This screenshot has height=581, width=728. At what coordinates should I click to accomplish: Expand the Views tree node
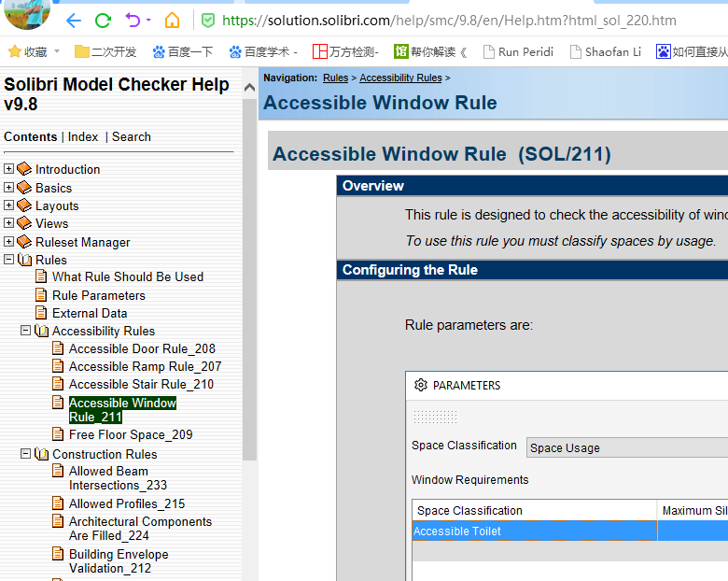(8, 222)
